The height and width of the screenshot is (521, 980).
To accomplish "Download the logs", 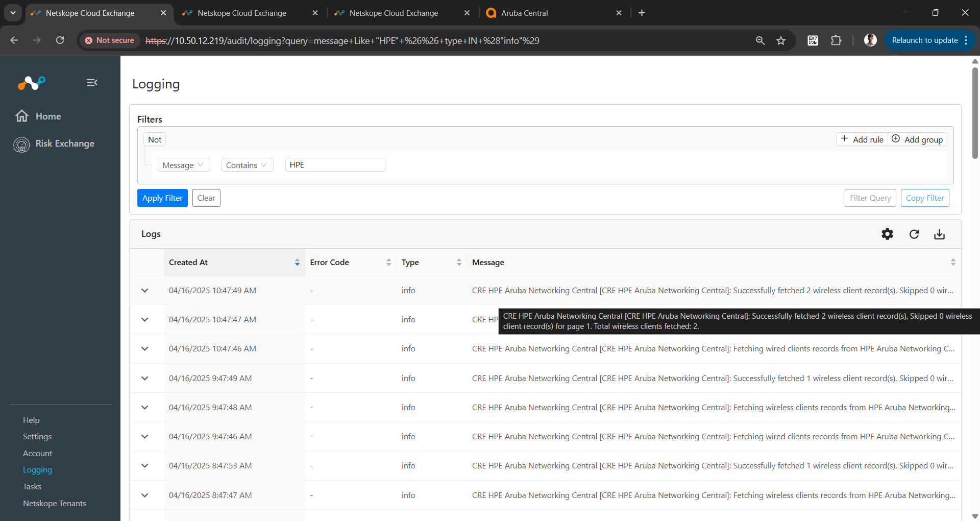I will [940, 234].
